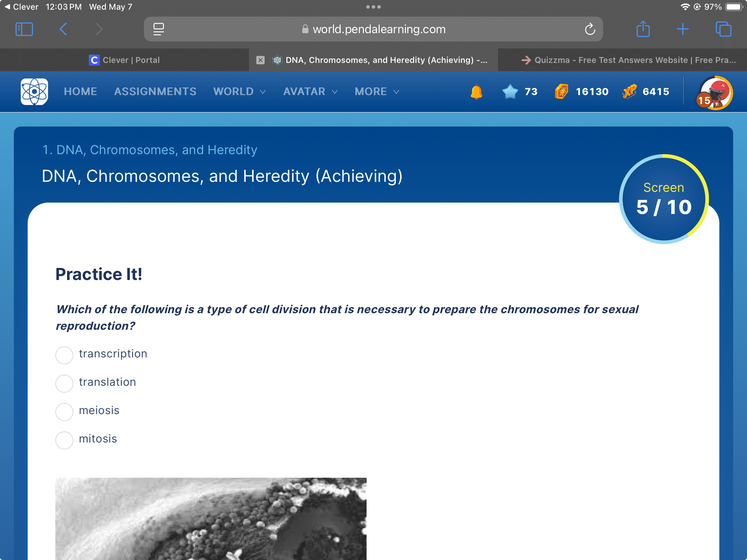Image resolution: width=747 pixels, height=560 pixels.
Task: Click the Clever favicon in the first tab
Action: point(94,60)
